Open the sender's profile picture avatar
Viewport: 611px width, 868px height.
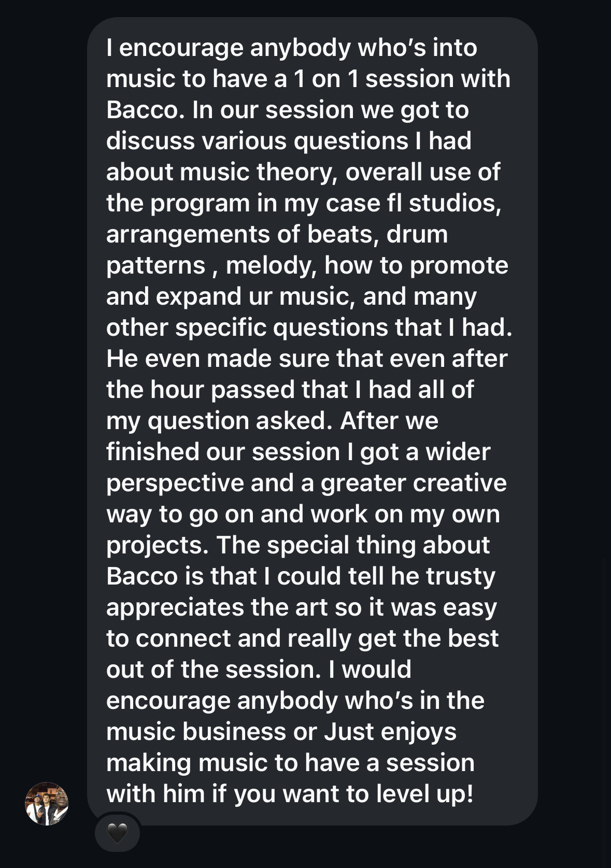(47, 803)
